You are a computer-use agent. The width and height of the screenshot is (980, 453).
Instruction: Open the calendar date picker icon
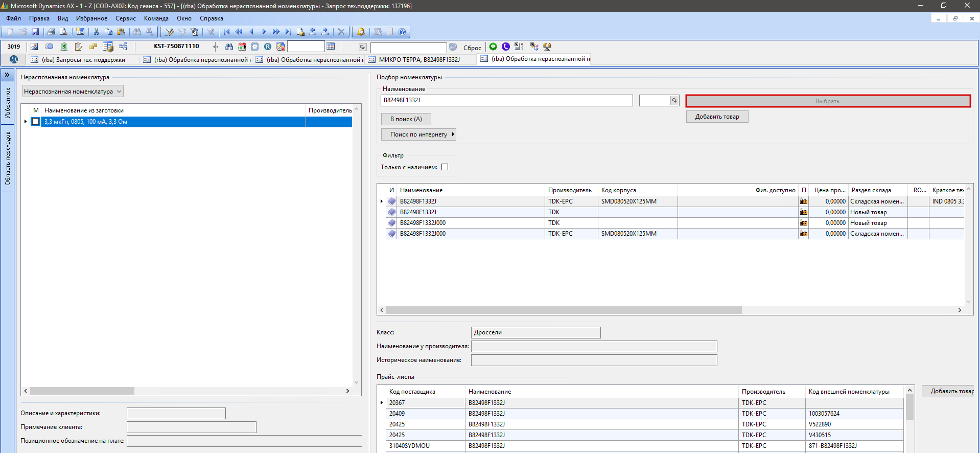pyautogui.click(x=331, y=47)
